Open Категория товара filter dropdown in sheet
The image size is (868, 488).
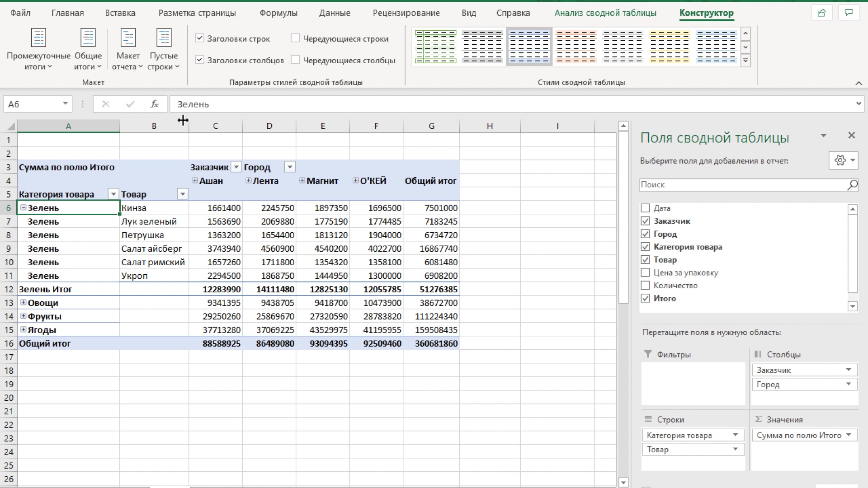pos(113,194)
